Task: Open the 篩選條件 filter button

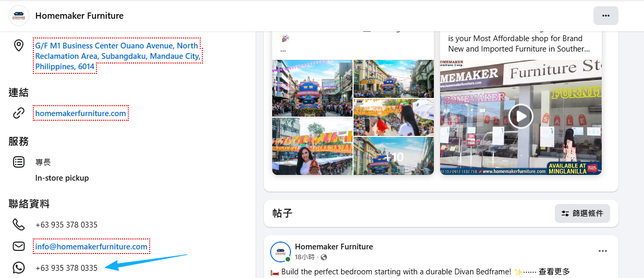Action: coord(582,213)
